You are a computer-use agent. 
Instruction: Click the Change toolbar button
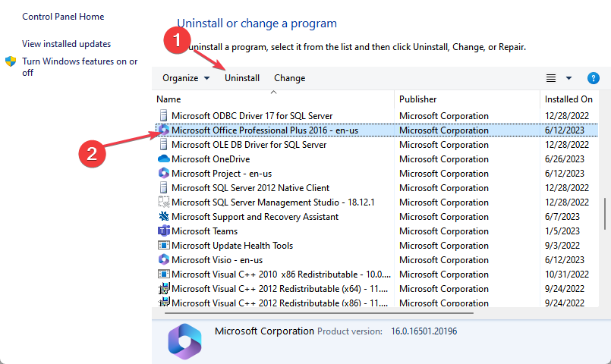[x=289, y=78]
